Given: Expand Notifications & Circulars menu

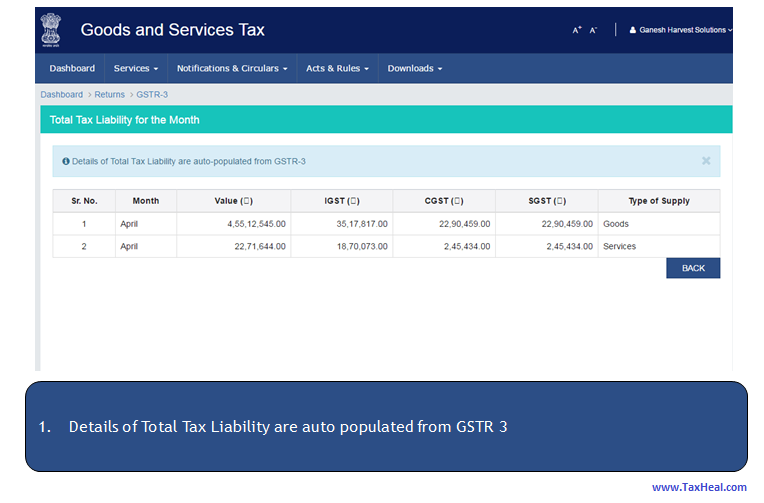Looking at the screenshot, I should coord(232,68).
